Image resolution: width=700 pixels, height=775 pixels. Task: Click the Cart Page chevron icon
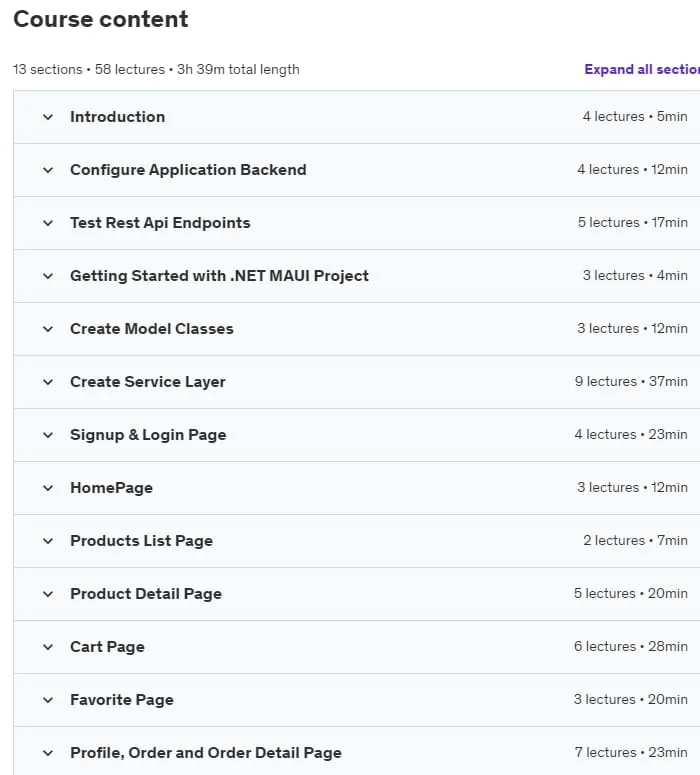coord(48,647)
